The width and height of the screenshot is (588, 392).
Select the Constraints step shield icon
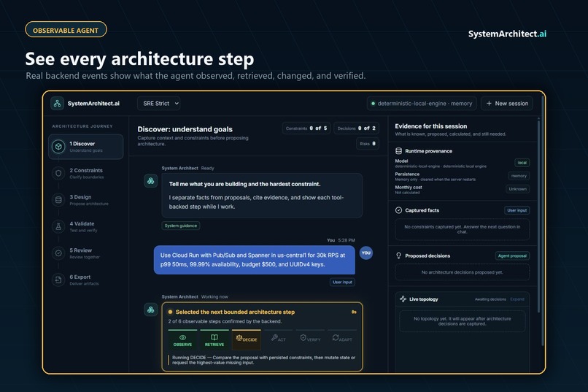58,173
